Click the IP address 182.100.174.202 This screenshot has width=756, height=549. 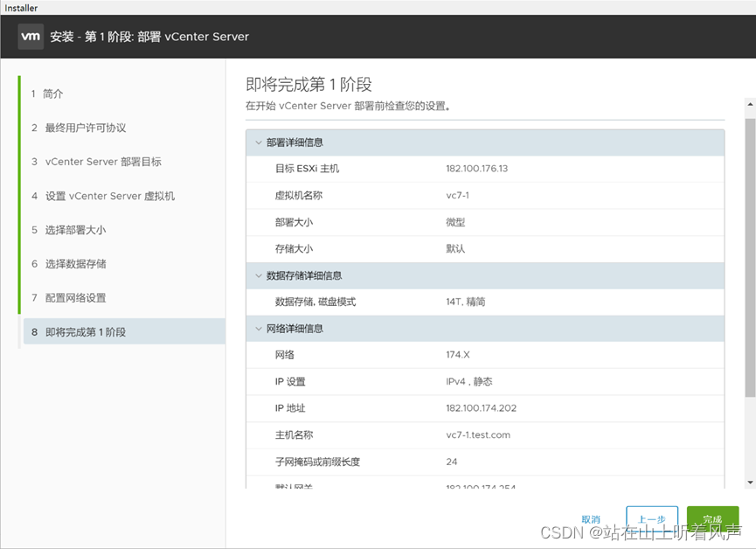click(x=482, y=408)
